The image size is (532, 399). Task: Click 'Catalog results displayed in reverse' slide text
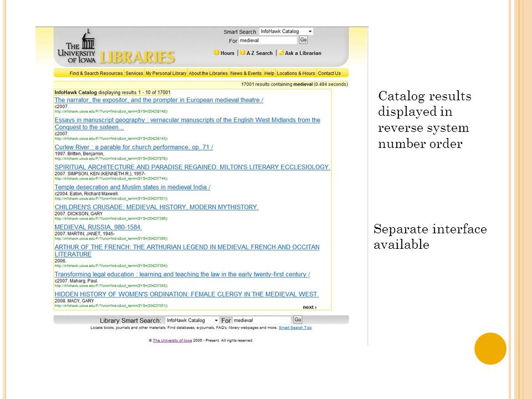point(424,120)
